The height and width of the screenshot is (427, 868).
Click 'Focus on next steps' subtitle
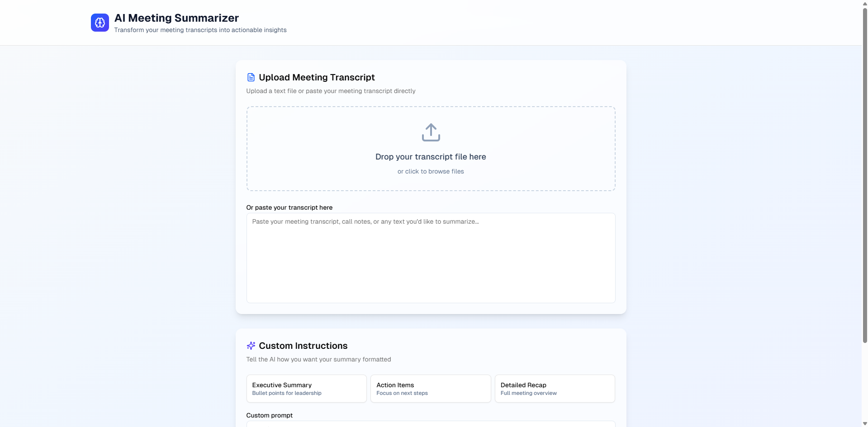pos(402,393)
